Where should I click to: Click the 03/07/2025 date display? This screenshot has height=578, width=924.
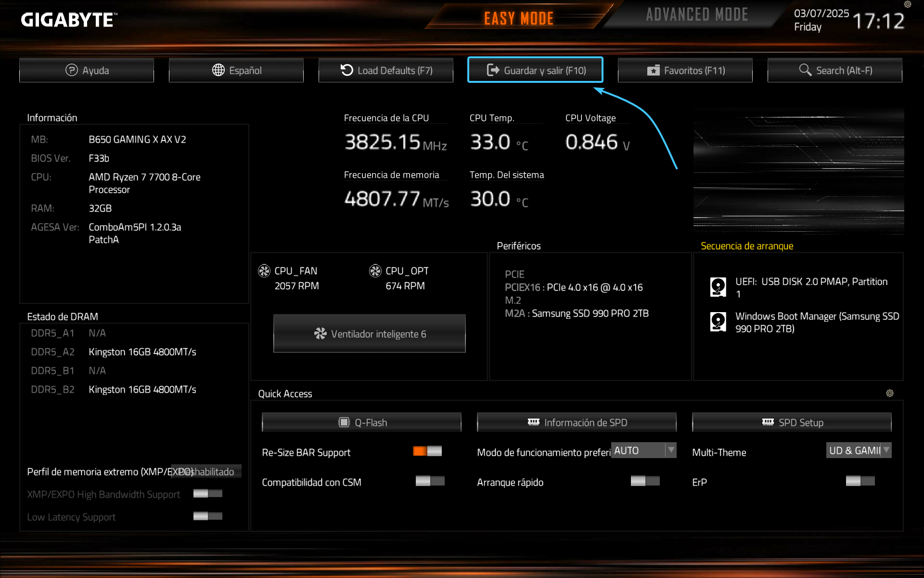[821, 13]
